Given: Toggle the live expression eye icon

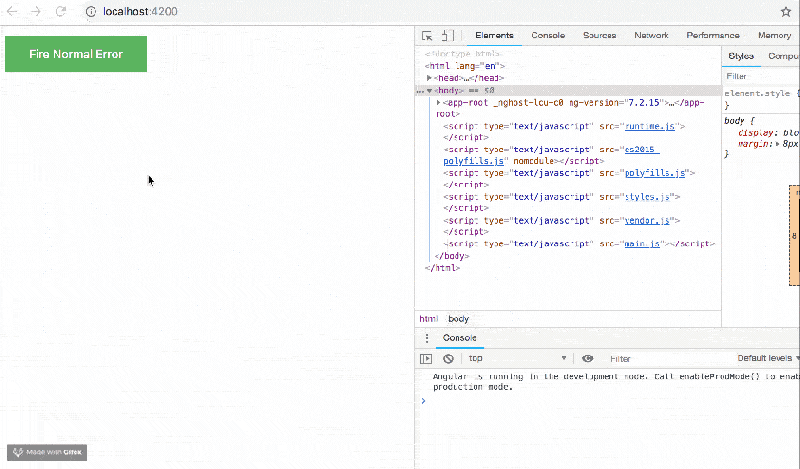Looking at the screenshot, I should (587, 358).
